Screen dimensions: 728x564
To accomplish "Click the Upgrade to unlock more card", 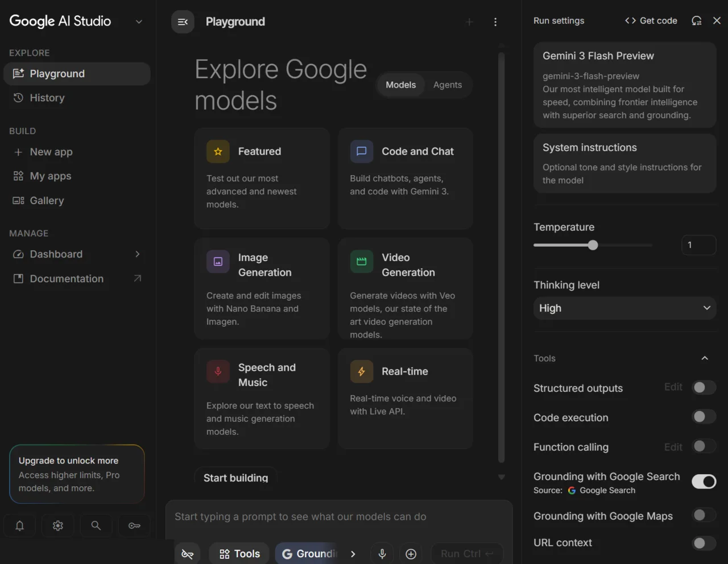I will click(x=77, y=474).
